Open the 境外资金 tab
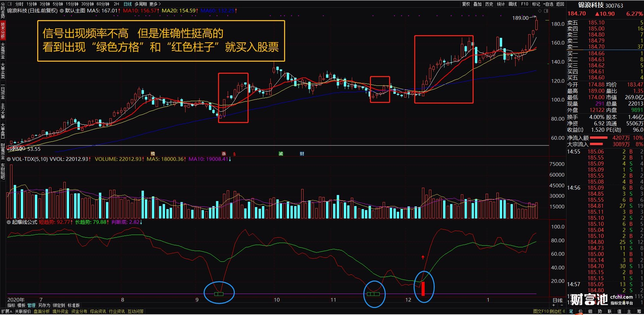Viewport: 644px width, 315px height. click(x=60, y=311)
